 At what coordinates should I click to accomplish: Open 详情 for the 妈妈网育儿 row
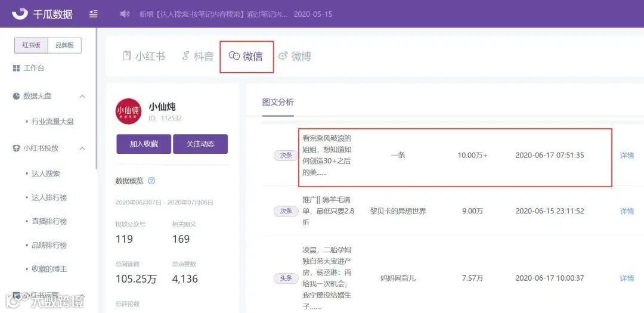click(627, 278)
